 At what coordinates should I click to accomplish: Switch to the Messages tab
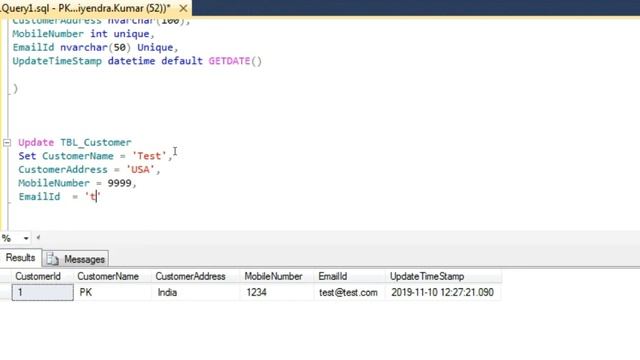76,259
